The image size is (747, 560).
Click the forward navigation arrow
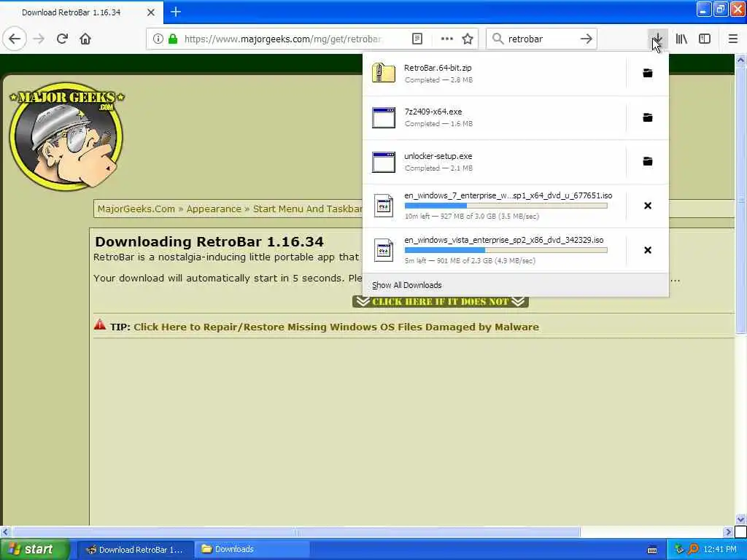tap(39, 39)
